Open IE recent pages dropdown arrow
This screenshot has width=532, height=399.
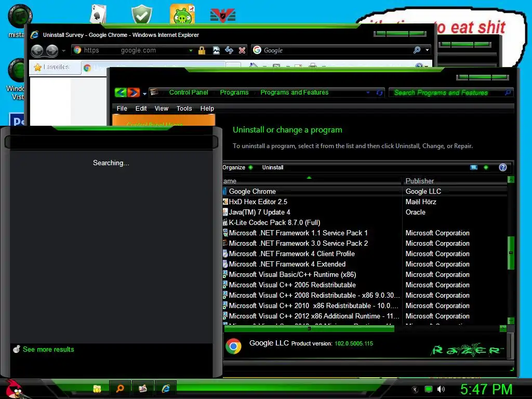pyautogui.click(x=63, y=50)
